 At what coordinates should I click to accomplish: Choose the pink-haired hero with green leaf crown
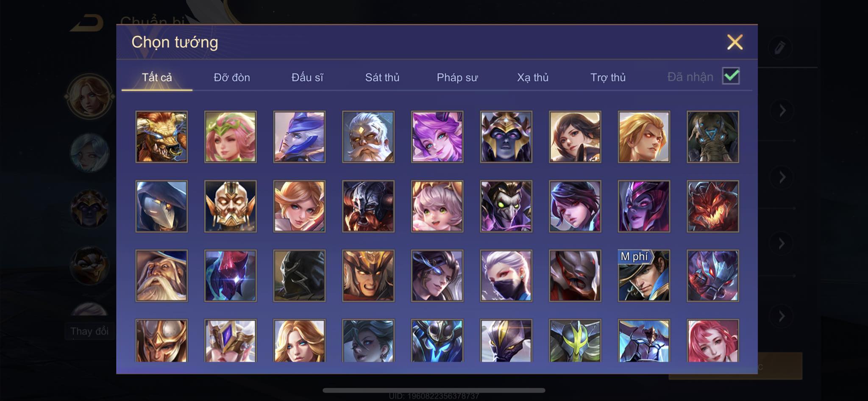pos(231,137)
